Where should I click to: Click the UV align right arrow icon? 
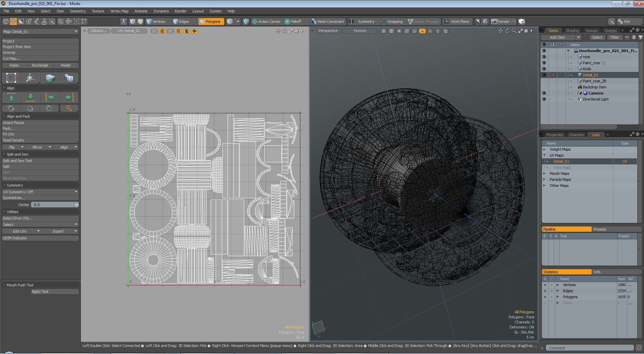coord(69,97)
